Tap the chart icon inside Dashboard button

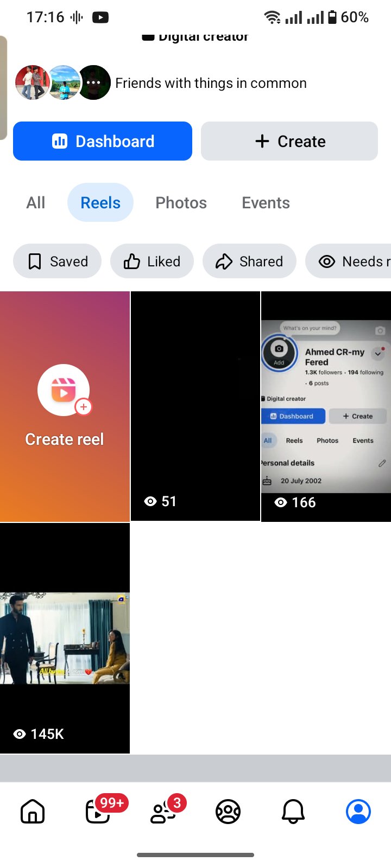59,141
